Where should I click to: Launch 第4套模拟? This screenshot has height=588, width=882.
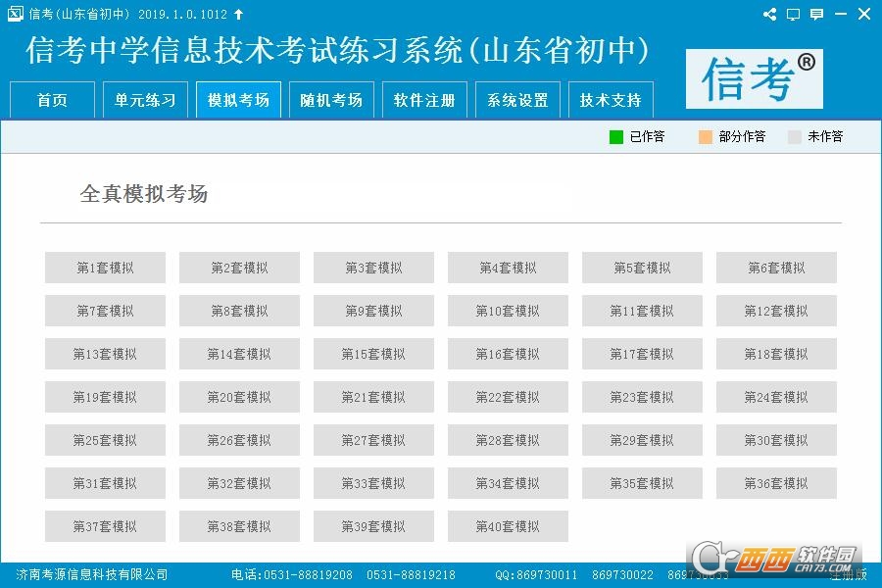[x=508, y=268]
